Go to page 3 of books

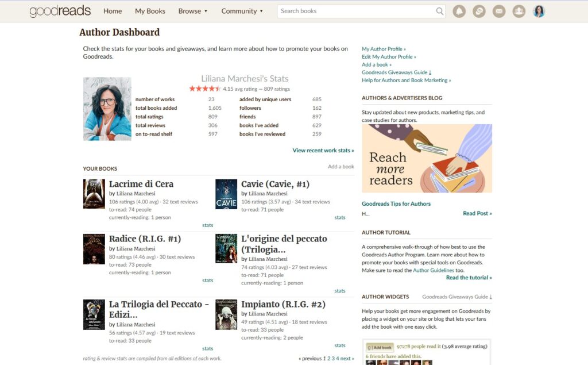tap(333, 358)
